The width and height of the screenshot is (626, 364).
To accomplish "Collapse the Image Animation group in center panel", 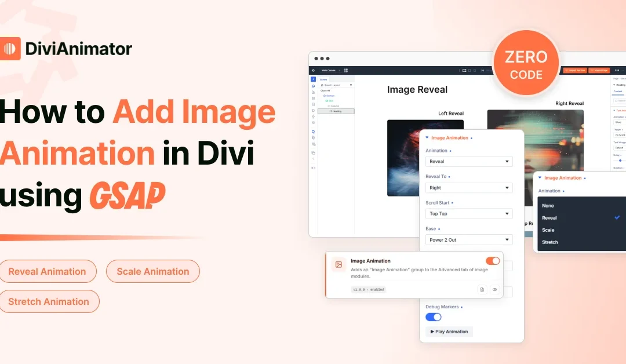I will click(427, 138).
